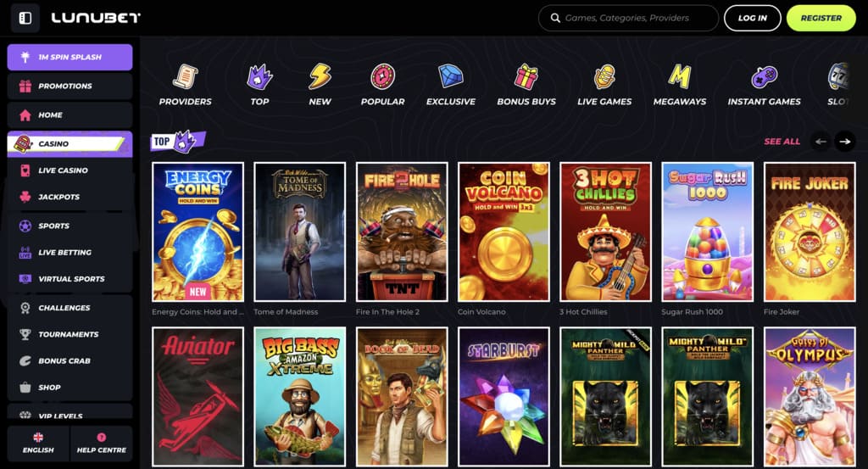The image size is (868, 469).
Task: Open Live Casino card icon in sidebar
Action: click(x=25, y=170)
